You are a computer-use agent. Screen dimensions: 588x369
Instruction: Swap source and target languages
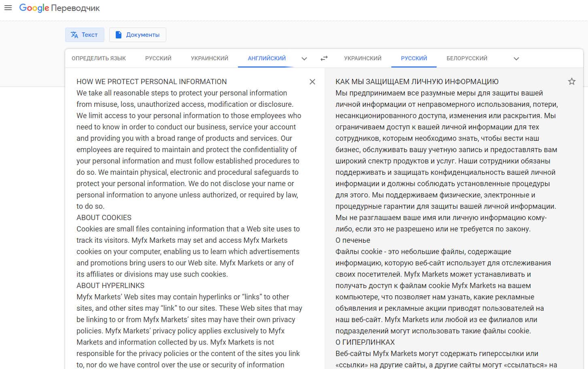[324, 58]
